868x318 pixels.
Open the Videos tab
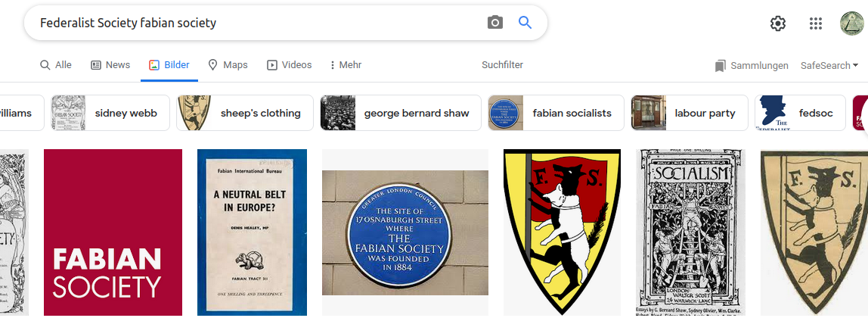[289, 65]
